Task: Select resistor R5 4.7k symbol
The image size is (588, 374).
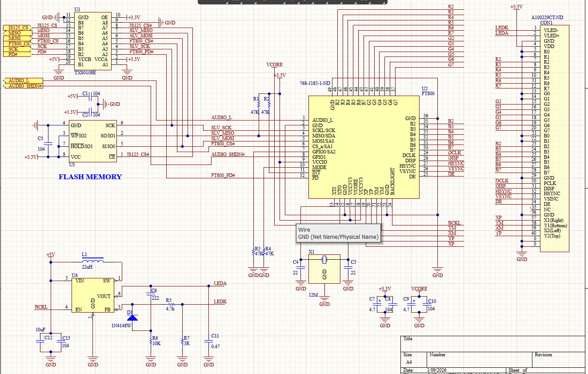Action: [x=170, y=304]
